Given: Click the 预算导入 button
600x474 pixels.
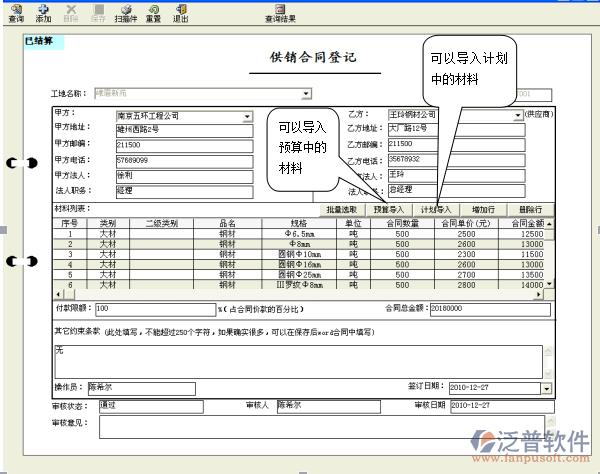Looking at the screenshot, I should pyautogui.click(x=389, y=210).
